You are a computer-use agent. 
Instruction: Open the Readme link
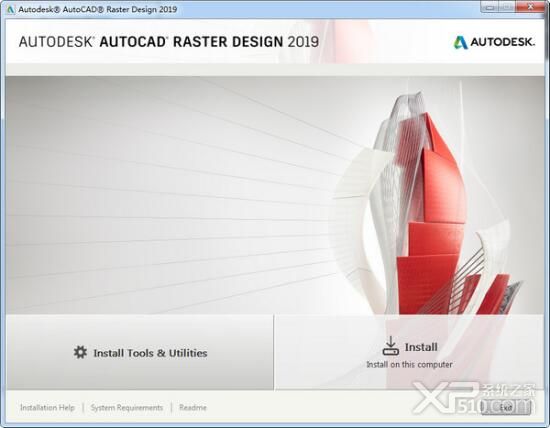coord(193,407)
